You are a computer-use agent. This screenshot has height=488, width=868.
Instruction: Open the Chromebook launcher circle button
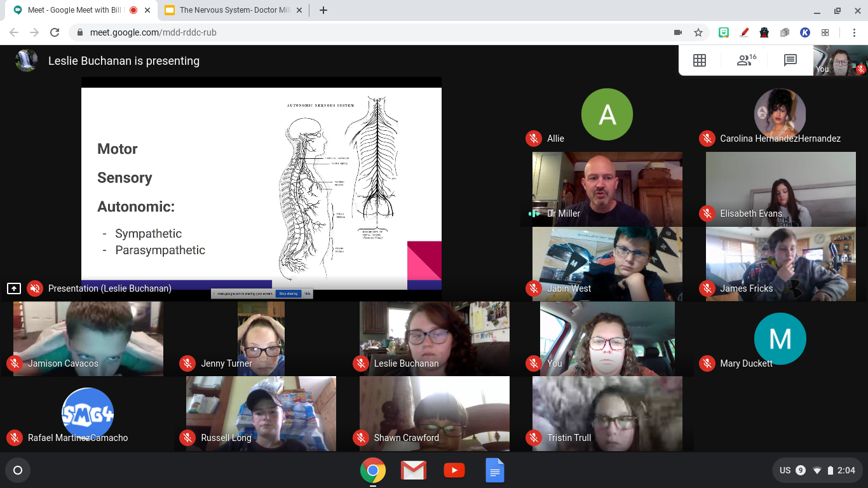click(x=18, y=470)
